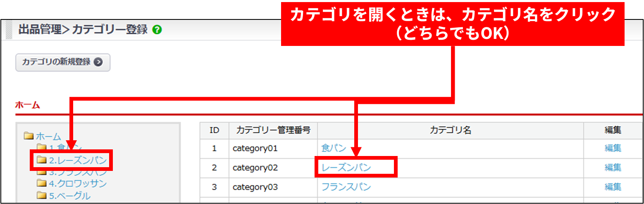Click the カテゴリ名 column header
The height and width of the screenshot is (204, 644).
[x=451, y=130]
